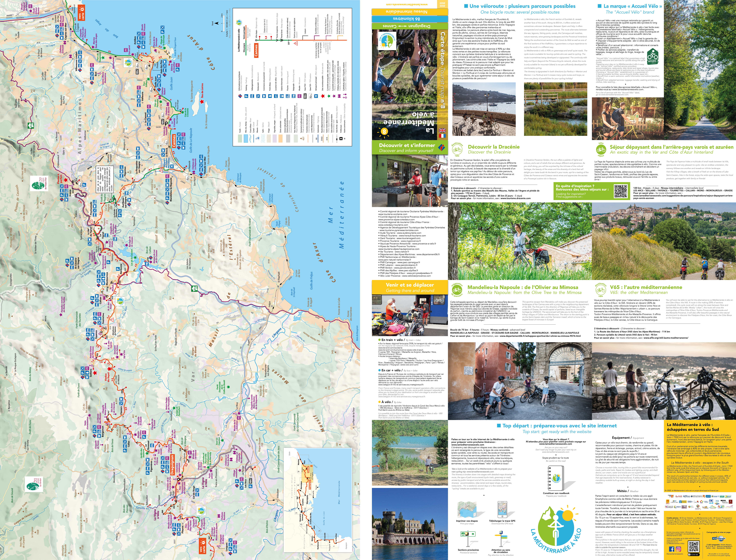
Task: Select the swimming pool legend icon
Action: point(288,96)
